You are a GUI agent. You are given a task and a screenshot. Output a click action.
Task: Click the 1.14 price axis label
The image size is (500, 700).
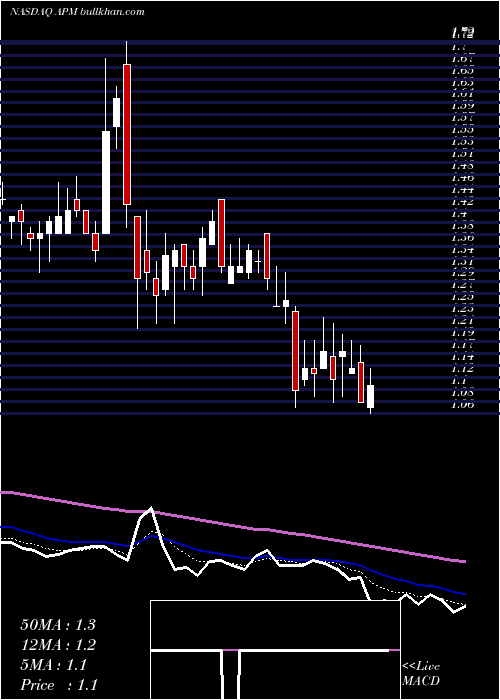[462, 357]
